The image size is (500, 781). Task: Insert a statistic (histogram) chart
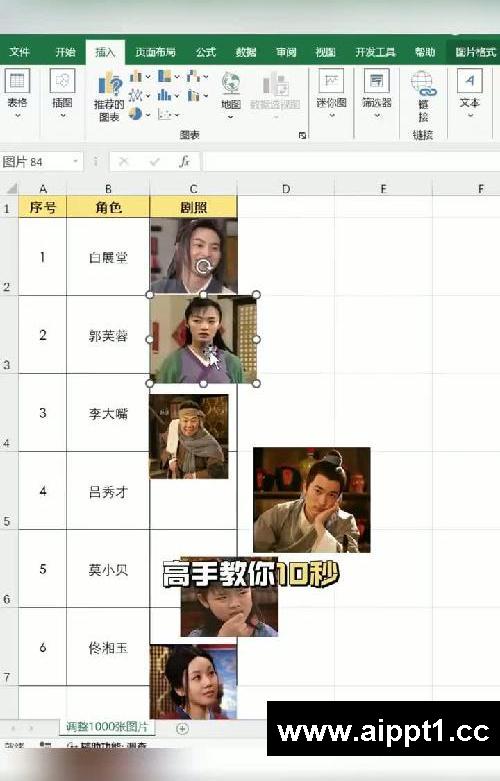tap(165, 95)
